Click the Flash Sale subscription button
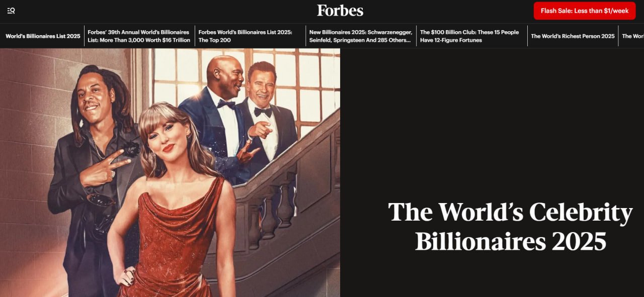 585,11
